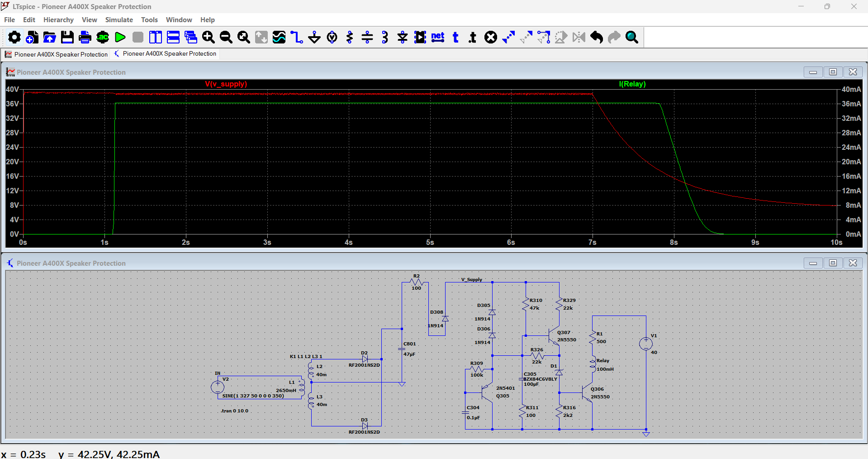Open the Tools menu
Image resolution: width=868 pixels, height=459 pixels.
[149, 20]
